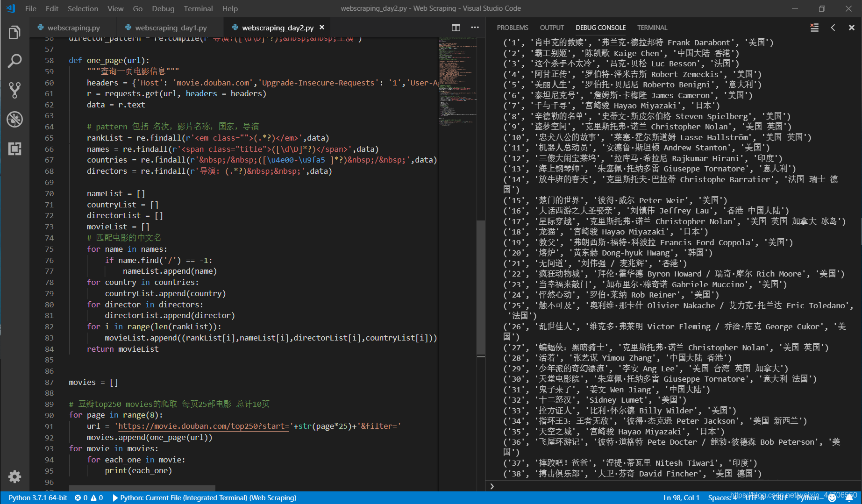Click the panel chevron arrow icon
The image size is (862, 504).
point(833,28)
